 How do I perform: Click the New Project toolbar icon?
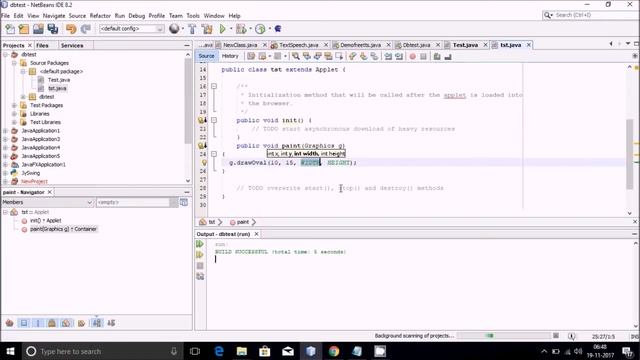(24, 29)
